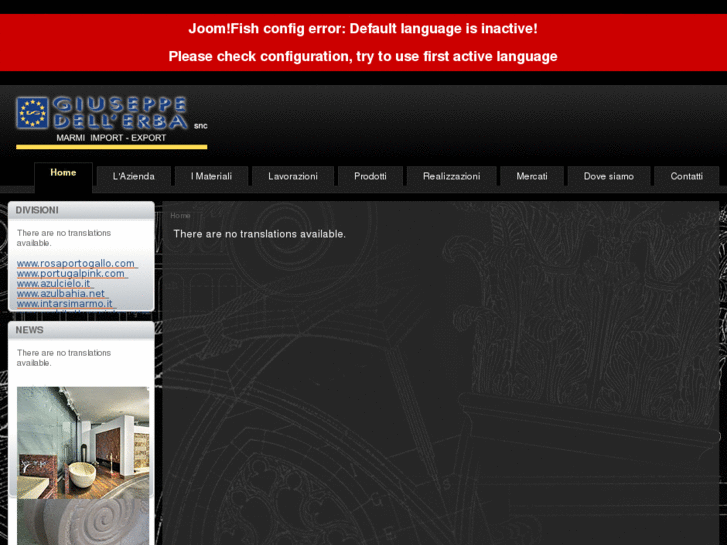Click DIVISIONI panel 'no translations available' text

[64, 238]
